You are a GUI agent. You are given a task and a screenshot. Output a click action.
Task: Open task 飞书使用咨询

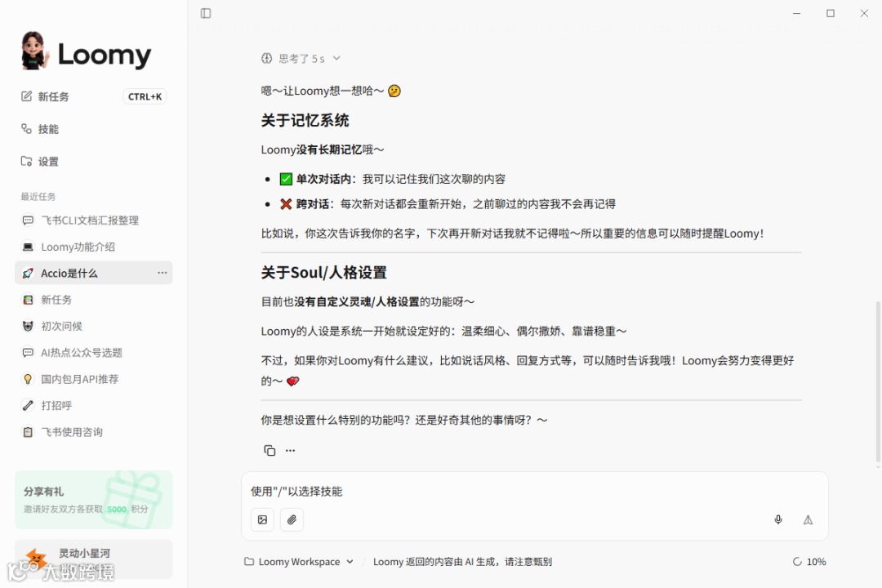[93, 431]
